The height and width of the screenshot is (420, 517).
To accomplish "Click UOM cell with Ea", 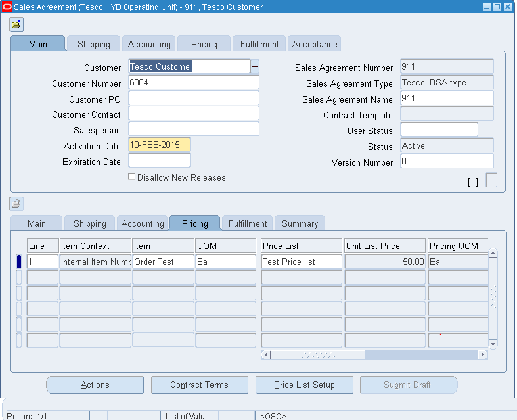I will pos(226,262).
